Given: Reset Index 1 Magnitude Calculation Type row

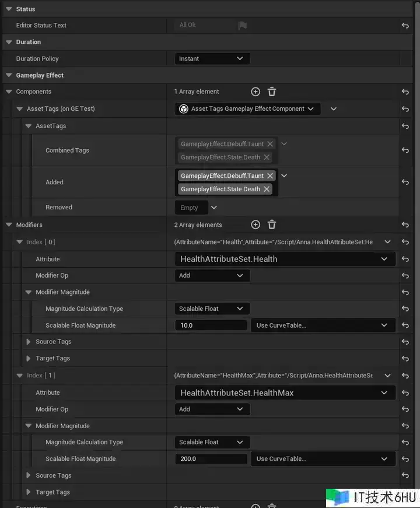Looking at the screenshot, I should (405, 442).
